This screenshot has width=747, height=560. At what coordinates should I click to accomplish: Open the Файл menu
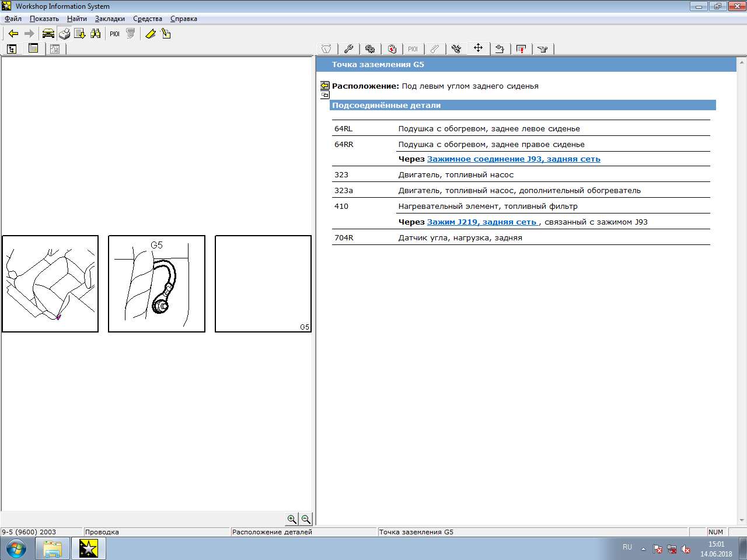pyautogui.click(x=13, y=19)
